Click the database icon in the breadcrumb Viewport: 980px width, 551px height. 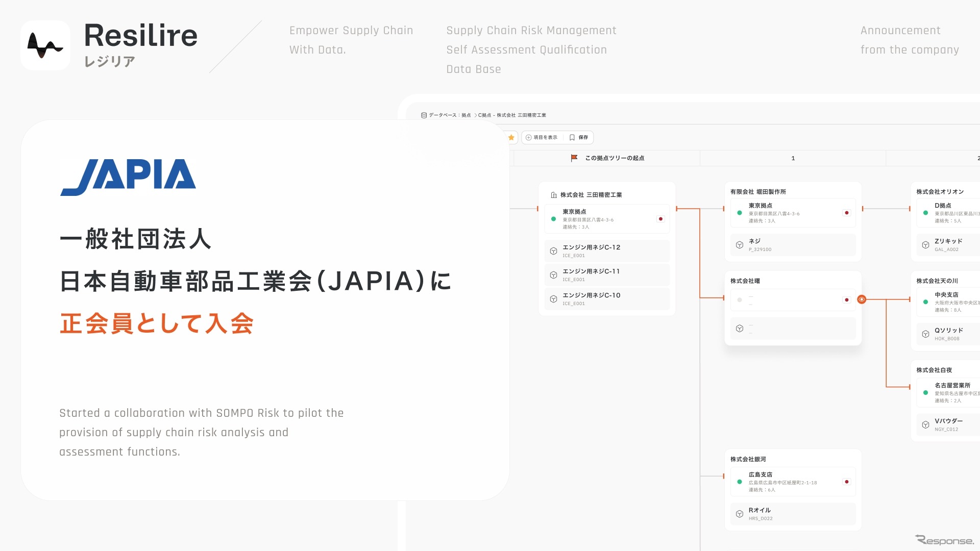click(x=424, y=115)
